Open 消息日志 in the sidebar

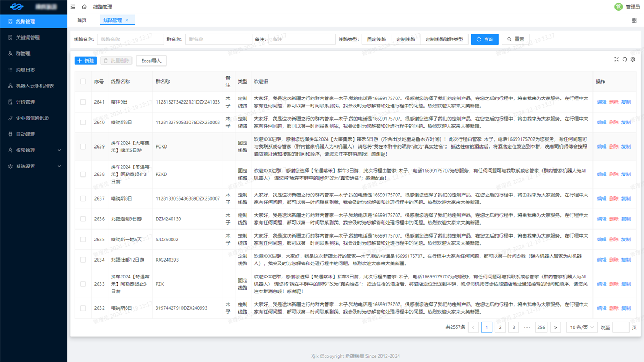[33, 70]
